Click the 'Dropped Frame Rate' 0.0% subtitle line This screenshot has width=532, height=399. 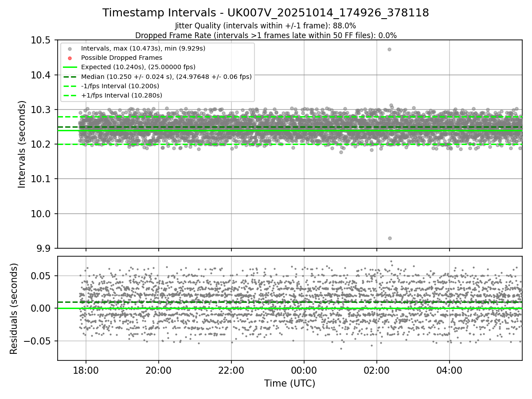266,35
